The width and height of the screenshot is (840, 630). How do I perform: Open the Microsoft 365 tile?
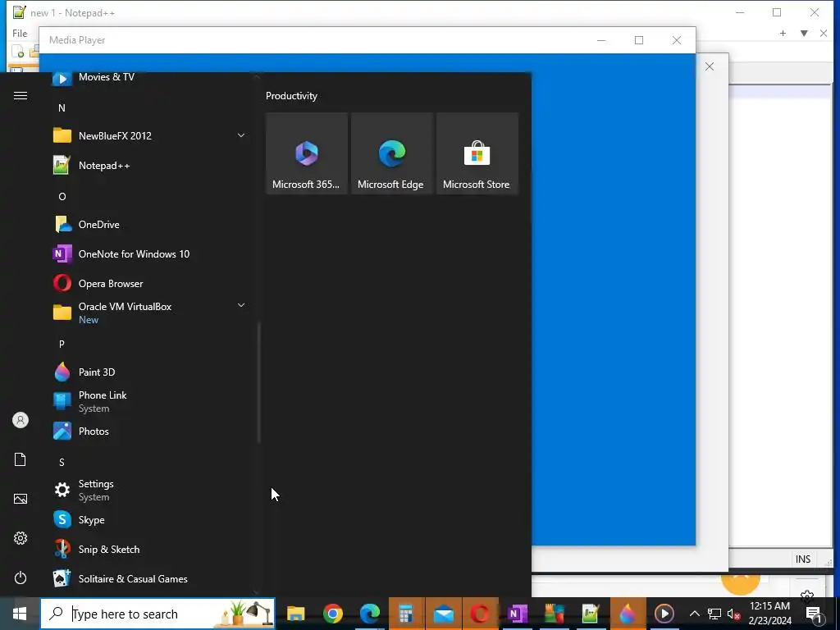click(x=307, y=153)
